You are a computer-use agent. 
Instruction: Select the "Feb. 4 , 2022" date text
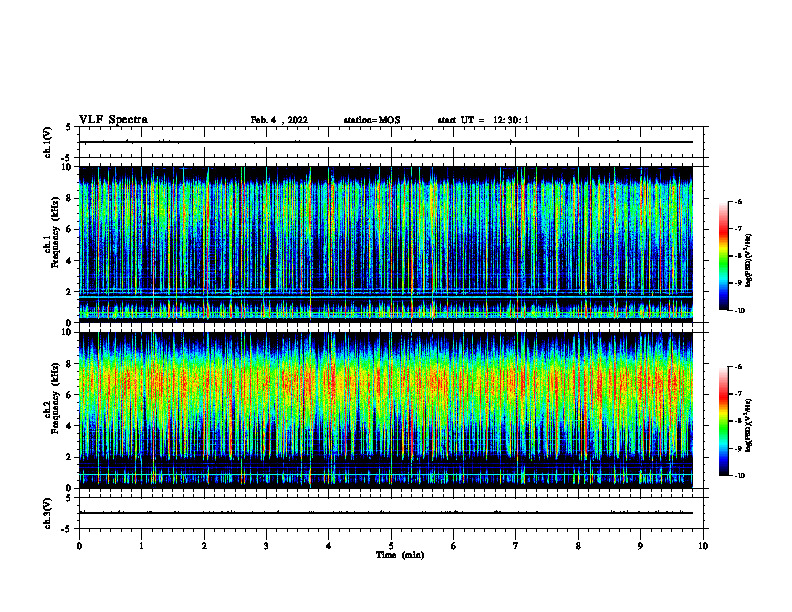pos(279,120)
